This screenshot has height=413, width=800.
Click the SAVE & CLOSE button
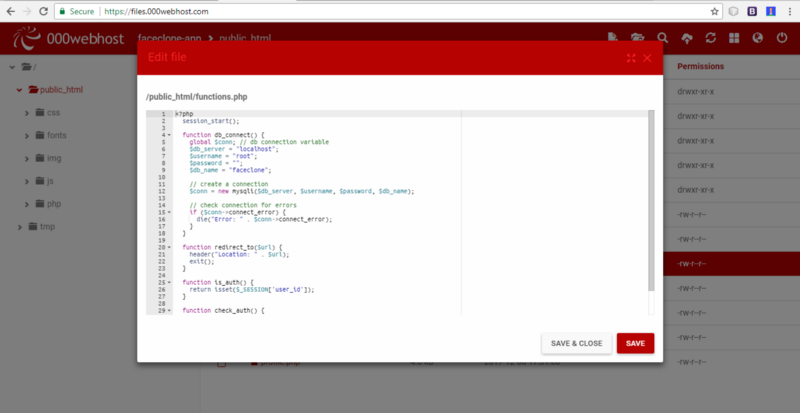click(x=577, y=344)
